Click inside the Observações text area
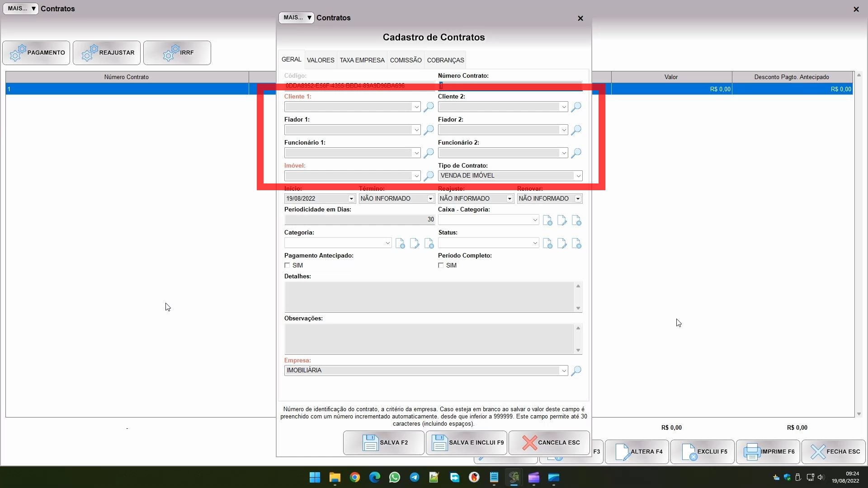This screenshot has width=868, height=488. tap(429, 339)
